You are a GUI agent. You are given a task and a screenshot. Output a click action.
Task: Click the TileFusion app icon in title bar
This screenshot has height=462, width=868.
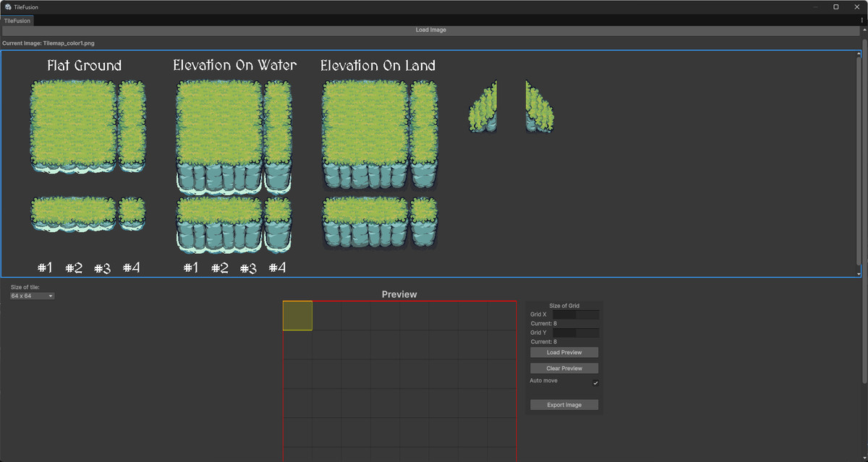pos(7,7)
